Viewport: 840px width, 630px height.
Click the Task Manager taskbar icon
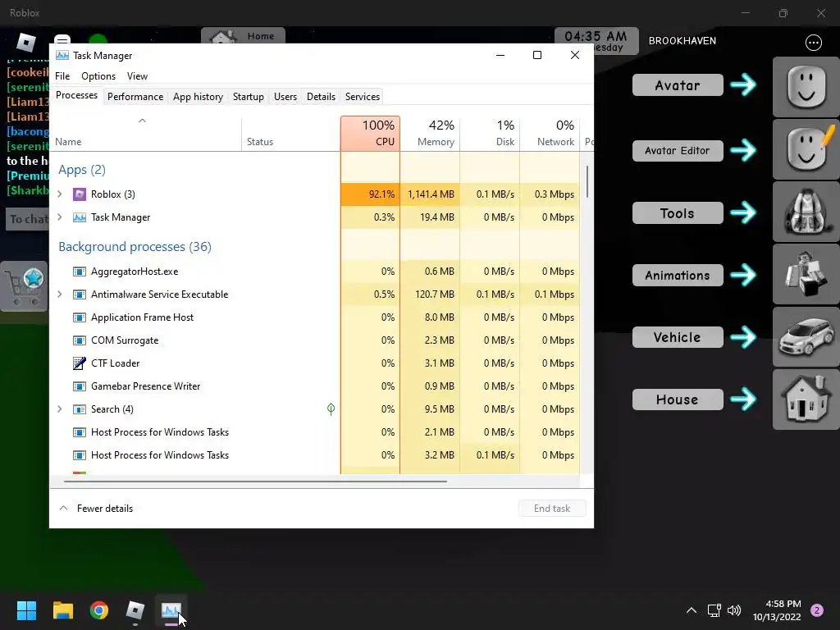[171, 610]
